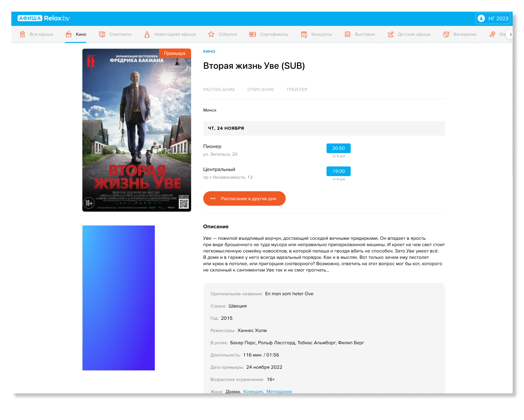This screenshot has height=420, width=524.
Task: Click the premiere date 24 ноября 2022
Action: (264, 367)
